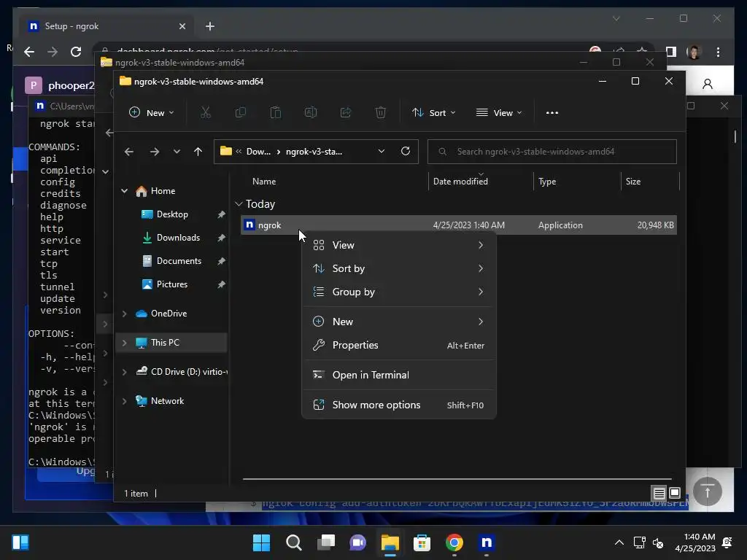Switch to Chrome on taskbar
The width and height of the screenshot is (747, 560).
pyautogui.click(x=454, y=542)
